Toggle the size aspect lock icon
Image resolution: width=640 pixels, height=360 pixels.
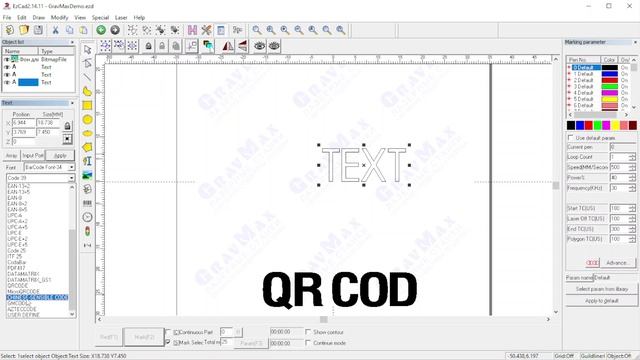[x=67, y=126]
